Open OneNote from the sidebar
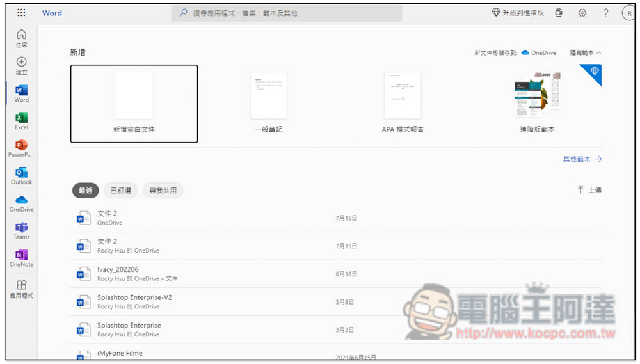The height and width of the screenshot is (364, 640). coord(21,258)
